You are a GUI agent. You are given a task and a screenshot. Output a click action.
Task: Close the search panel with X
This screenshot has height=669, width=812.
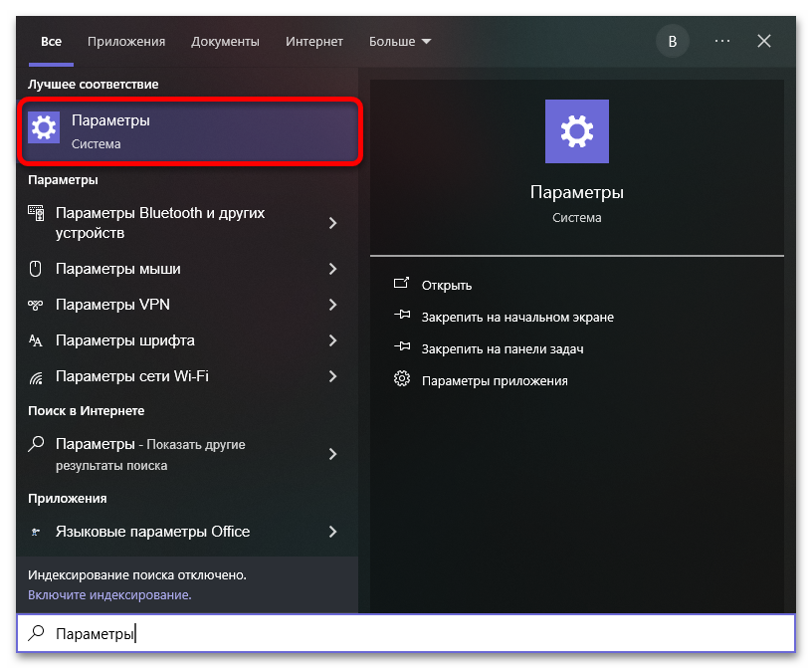tap(764, 41)
